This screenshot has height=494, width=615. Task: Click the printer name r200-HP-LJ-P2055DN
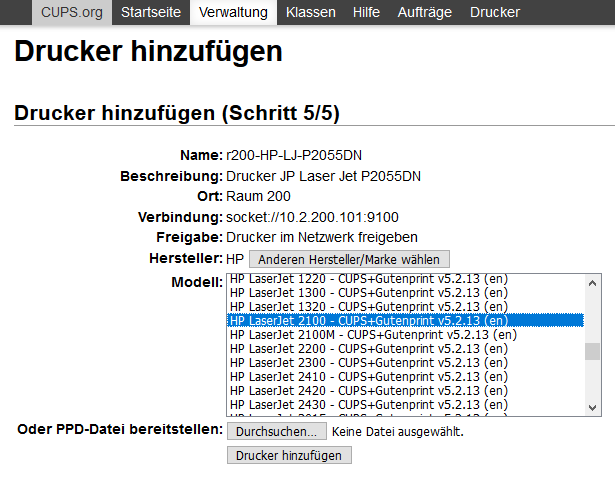point(294,155)
